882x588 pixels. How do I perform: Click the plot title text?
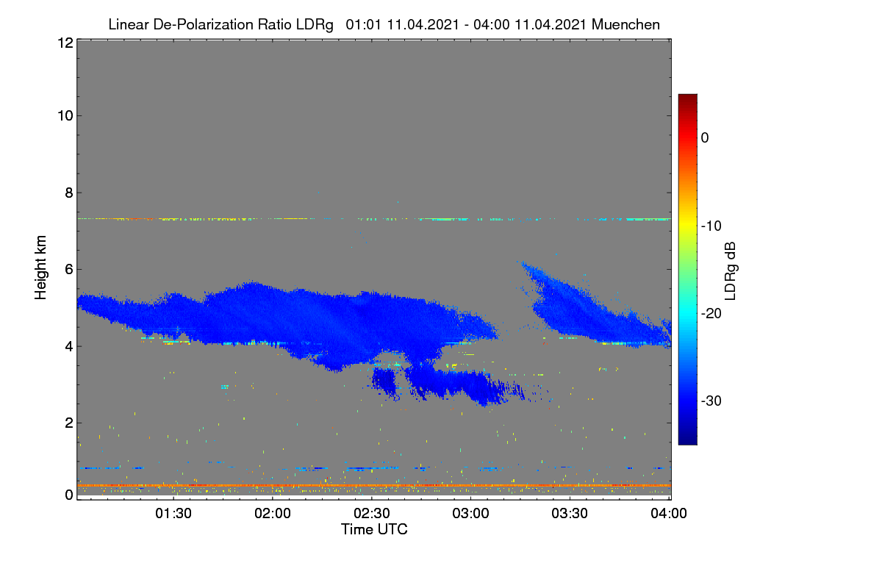tap(384, 24)
